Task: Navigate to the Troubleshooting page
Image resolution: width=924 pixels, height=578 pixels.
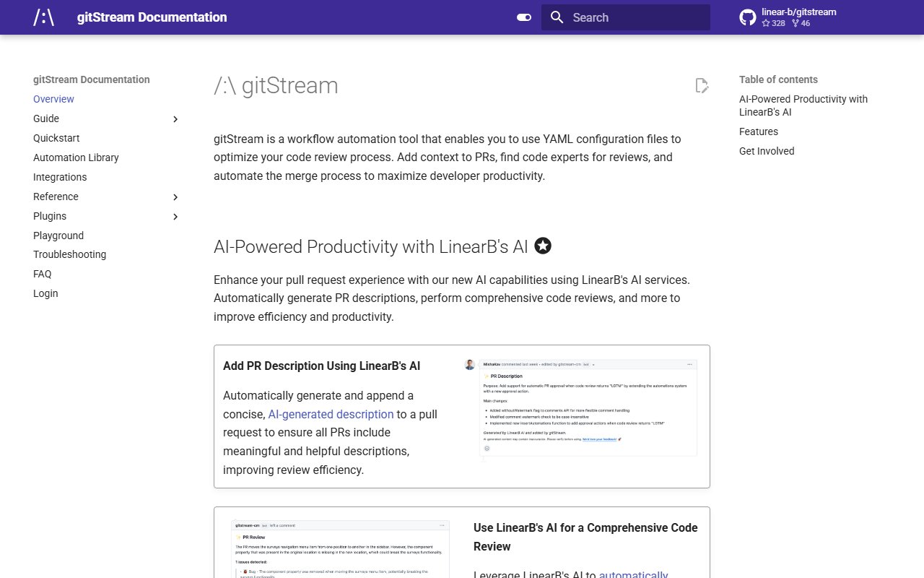Action: [69, 254]
